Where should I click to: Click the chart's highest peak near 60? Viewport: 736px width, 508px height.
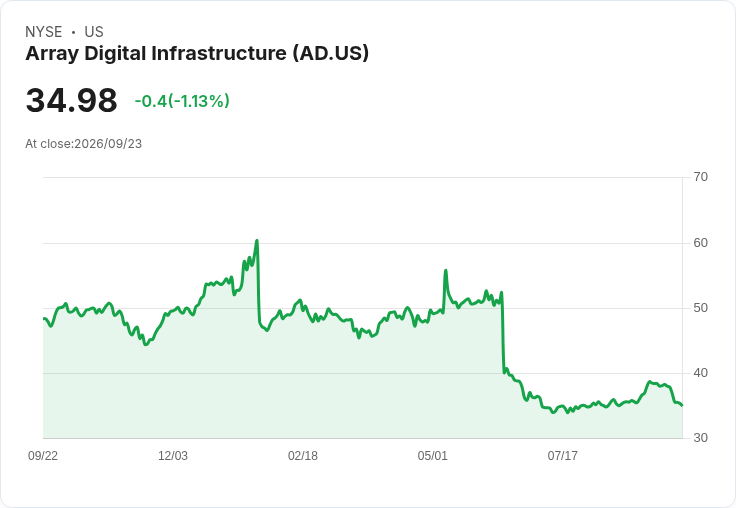[x=257, y=241]
